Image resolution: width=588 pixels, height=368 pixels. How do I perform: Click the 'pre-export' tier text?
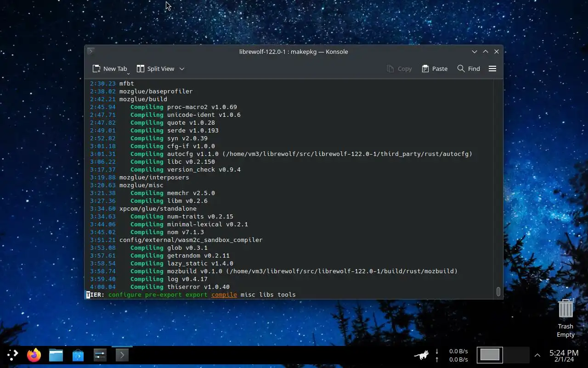click(164, 294)
